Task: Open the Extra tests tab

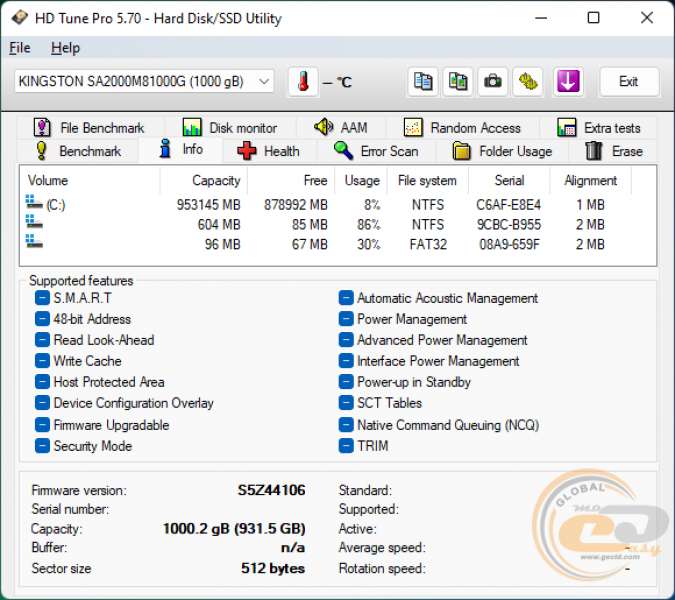Action: click(598, 128)
